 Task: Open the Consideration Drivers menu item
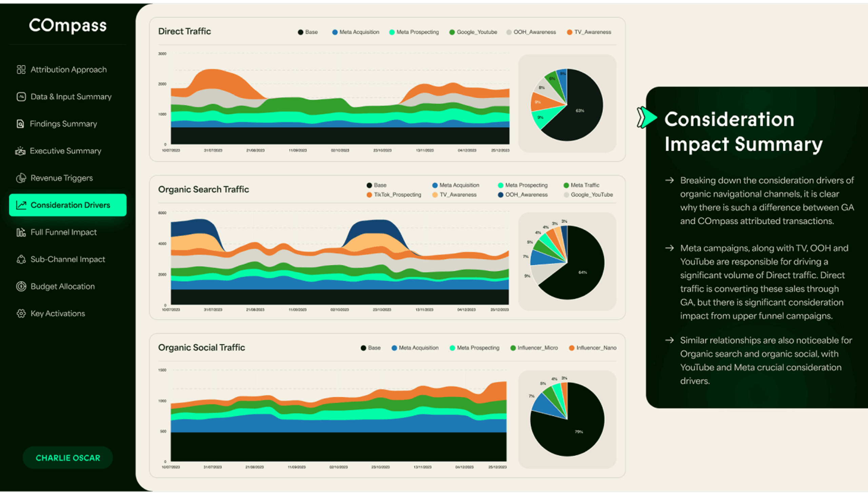pos(68,205)
